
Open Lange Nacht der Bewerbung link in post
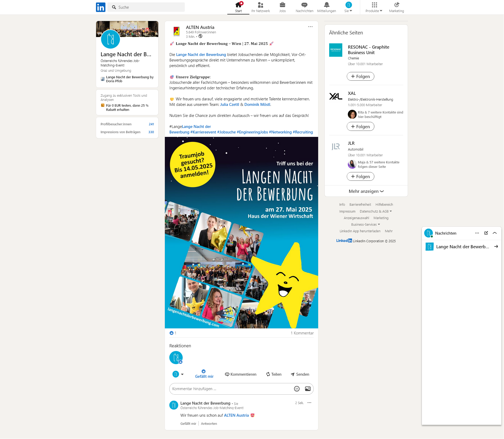point(201,55)
